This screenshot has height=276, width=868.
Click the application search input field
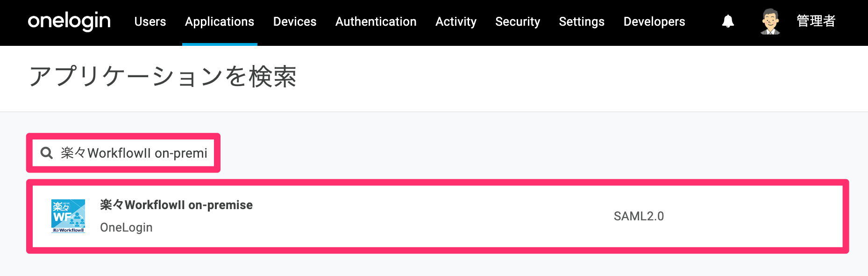(123, 153)
